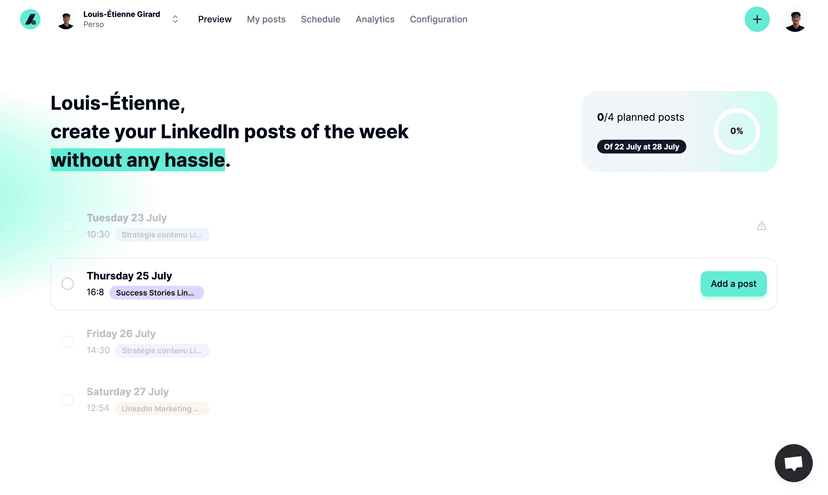Go to the Analytics tab

375,19
